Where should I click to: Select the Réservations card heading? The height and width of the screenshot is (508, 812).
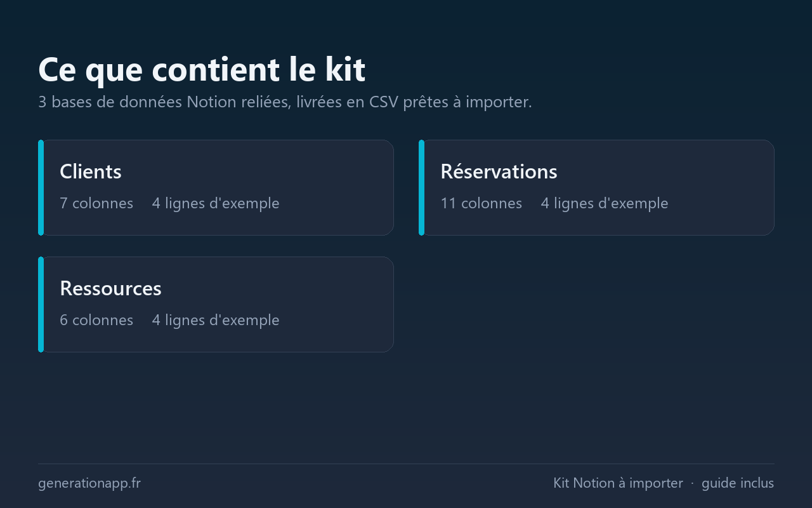499,171
